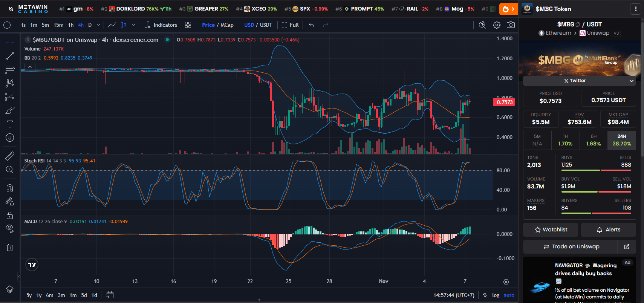Click the flame trending icon button

pos(509,9)
